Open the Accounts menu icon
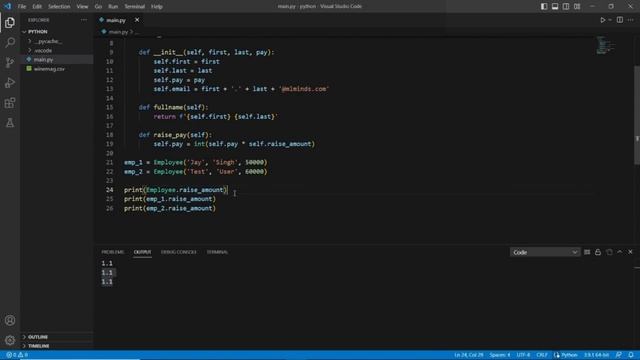640x360 pixels. click(x=10, y=320)
